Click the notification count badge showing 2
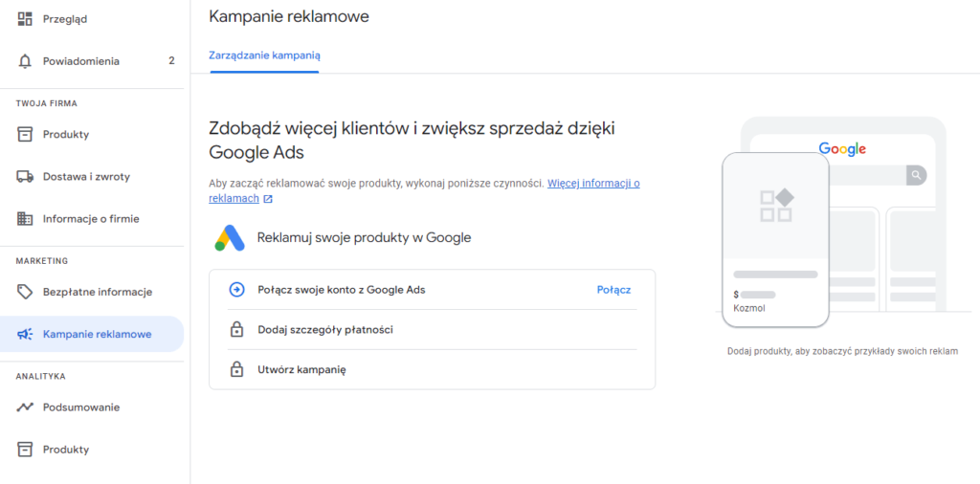Screen dimensions: 980x484 [x=171, y=61]
